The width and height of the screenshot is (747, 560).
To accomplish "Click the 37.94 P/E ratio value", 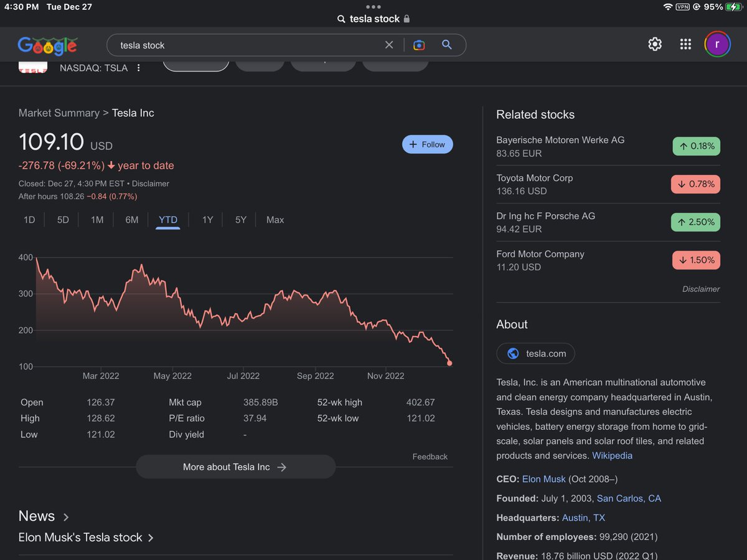I will click(x=255, y=418).
